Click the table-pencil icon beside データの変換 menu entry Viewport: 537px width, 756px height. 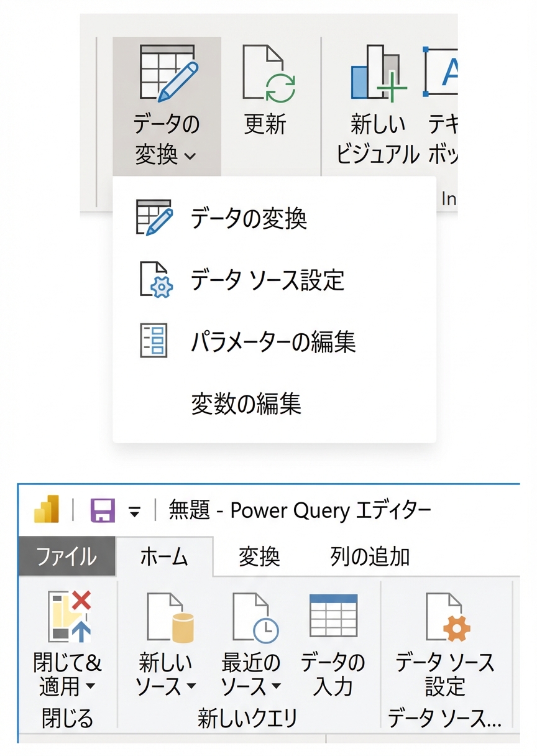pyautogui.click(x=153, y=218)
